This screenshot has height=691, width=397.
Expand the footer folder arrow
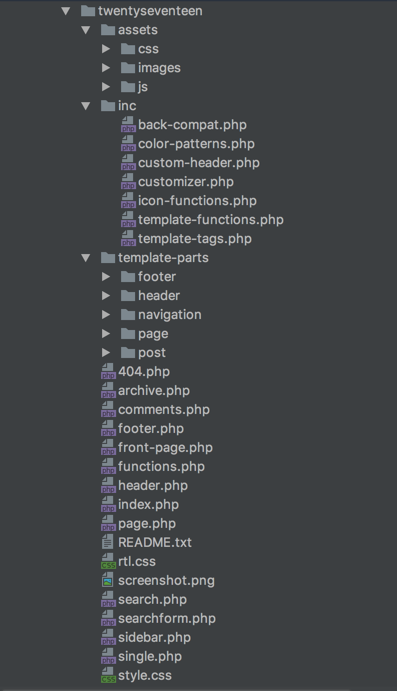106,277
